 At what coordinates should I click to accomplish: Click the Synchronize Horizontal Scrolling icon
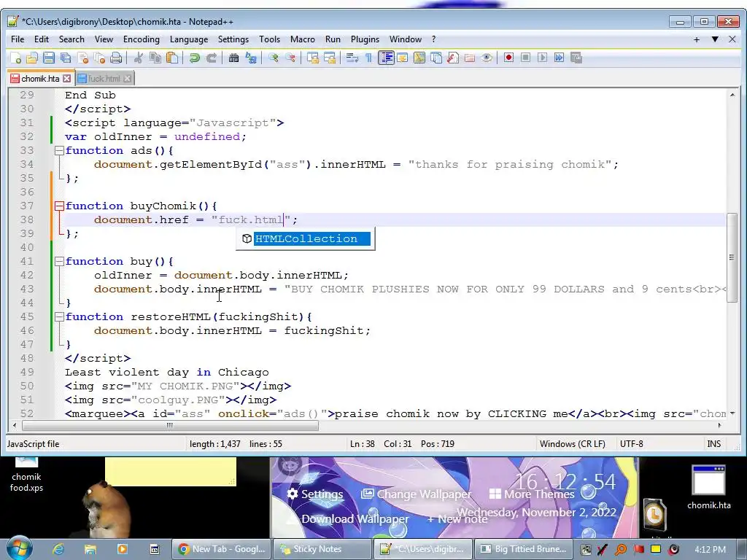[x=330, y=58]
